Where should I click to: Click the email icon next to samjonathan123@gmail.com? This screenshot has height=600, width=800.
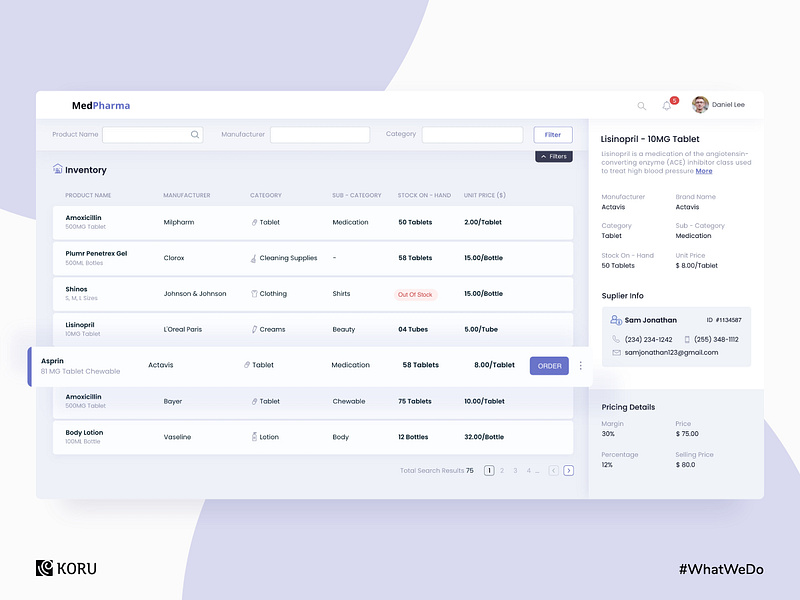click(618, 351)
